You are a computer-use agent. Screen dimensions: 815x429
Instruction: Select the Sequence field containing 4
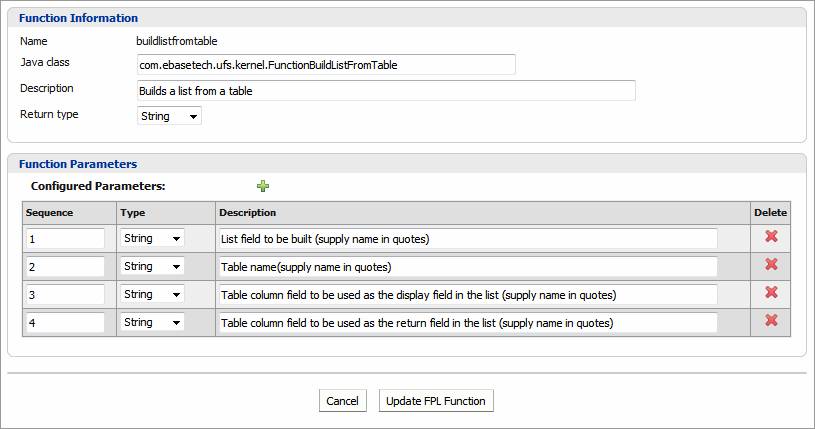coord(65,323)
